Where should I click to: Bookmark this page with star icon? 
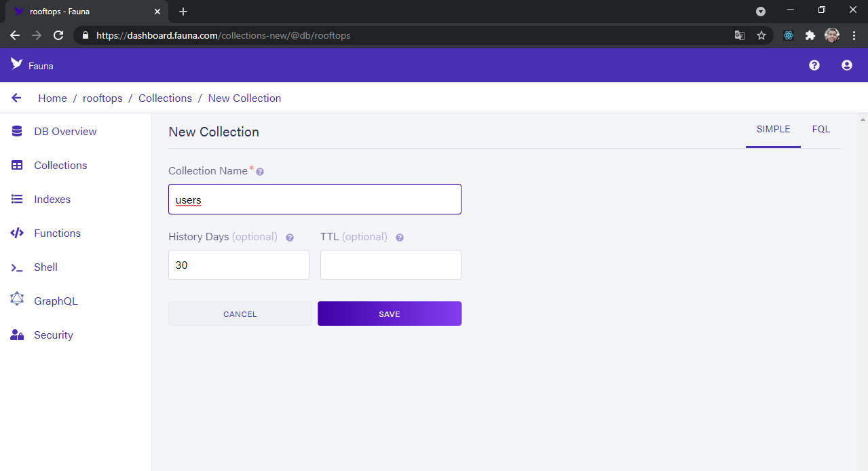pos(761,35)
